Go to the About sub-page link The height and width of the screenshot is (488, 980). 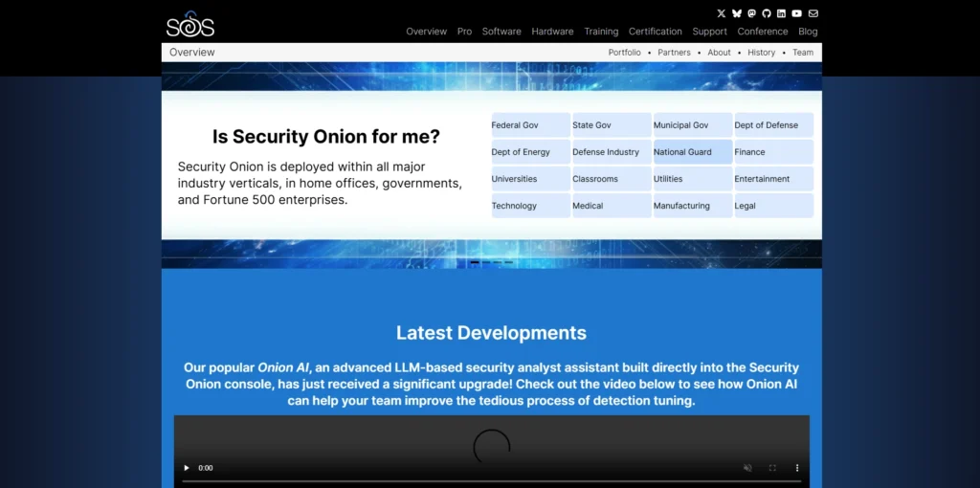719,53
